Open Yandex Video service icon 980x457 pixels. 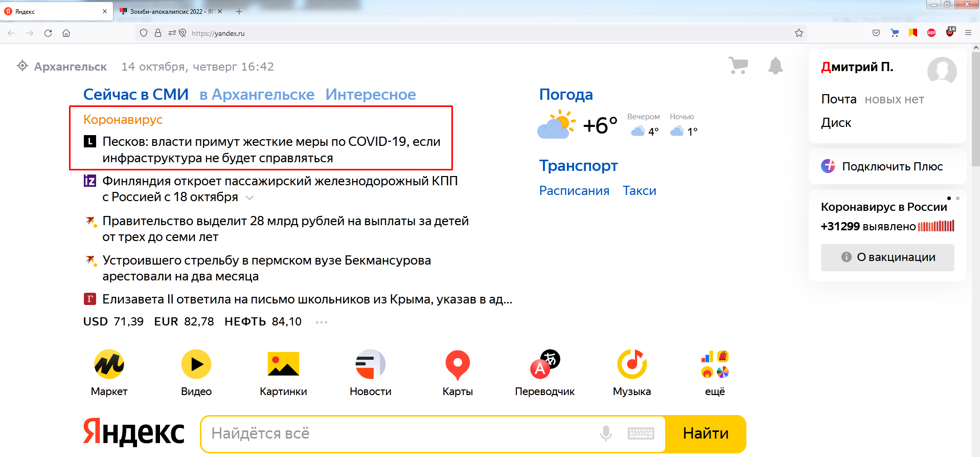coord(196,364)
